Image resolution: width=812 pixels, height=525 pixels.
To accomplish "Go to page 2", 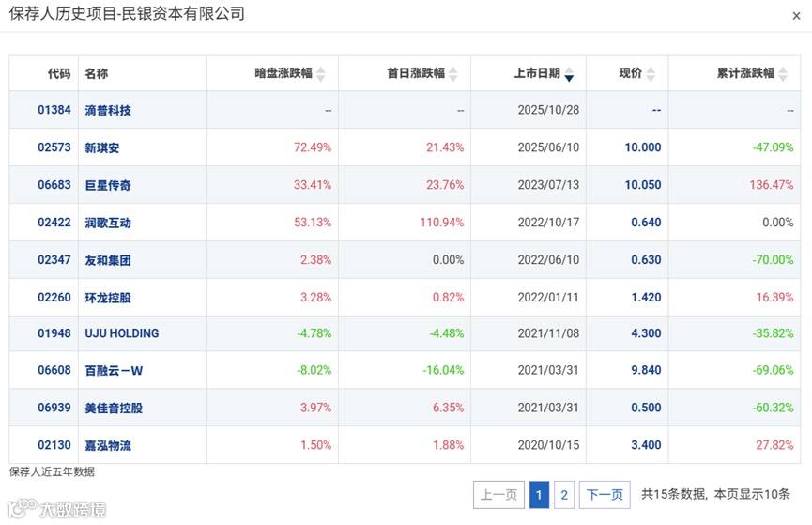I will tap(564, 494).
